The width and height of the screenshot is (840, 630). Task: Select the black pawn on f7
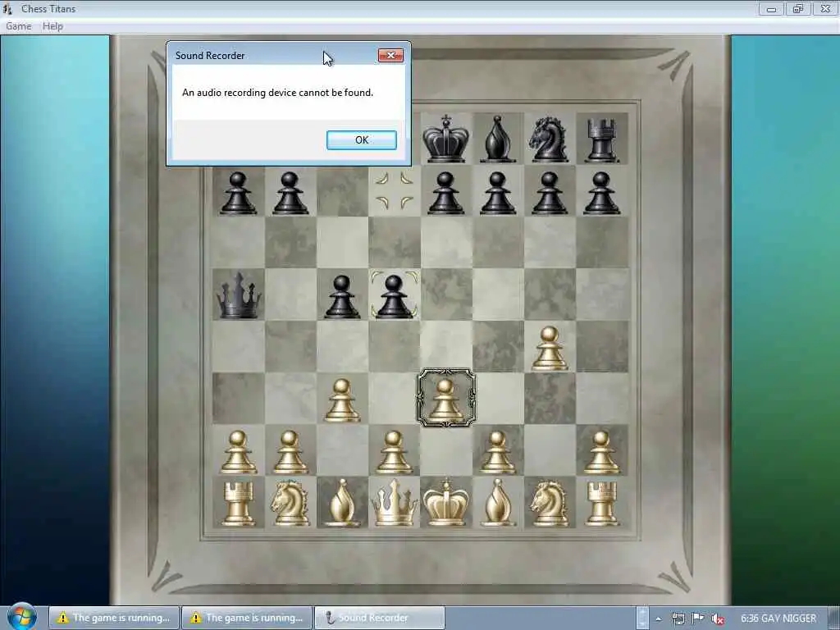click(x=498, y=193)
